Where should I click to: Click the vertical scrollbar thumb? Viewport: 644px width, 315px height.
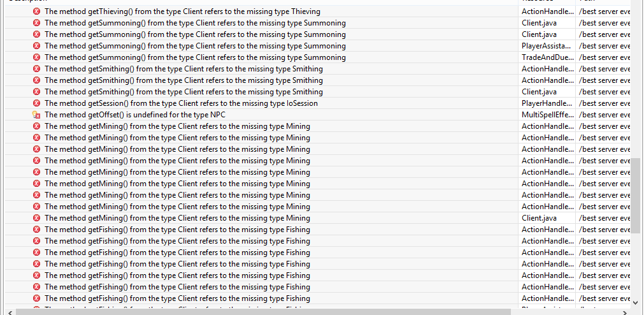click(635, 194)
